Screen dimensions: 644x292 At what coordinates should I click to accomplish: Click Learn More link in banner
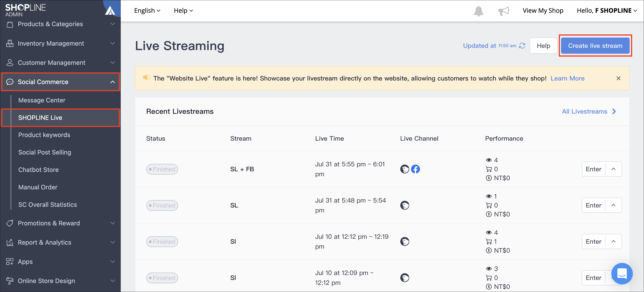[x=567, y=78]
